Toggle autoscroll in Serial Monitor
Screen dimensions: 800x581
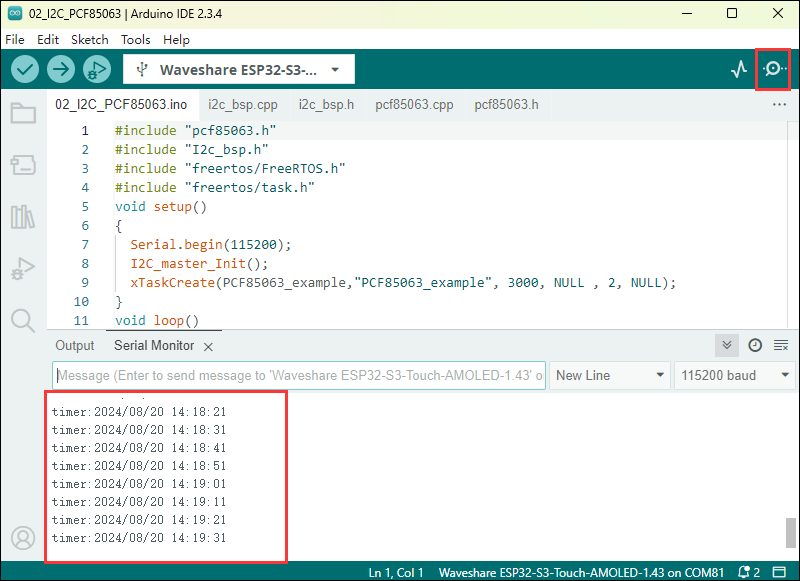(728, 345)
